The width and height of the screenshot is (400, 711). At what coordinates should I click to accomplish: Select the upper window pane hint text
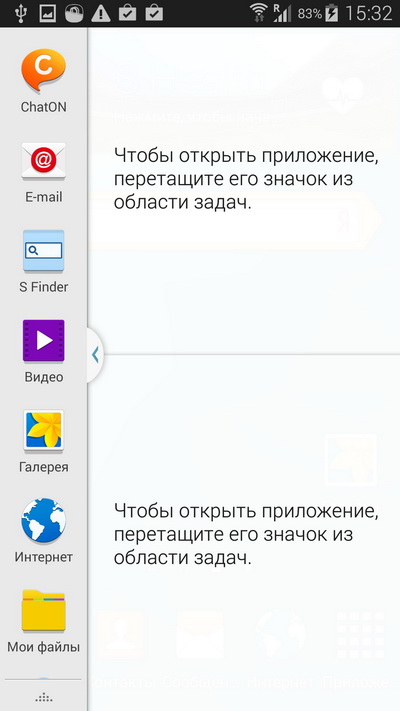[246, 179]
